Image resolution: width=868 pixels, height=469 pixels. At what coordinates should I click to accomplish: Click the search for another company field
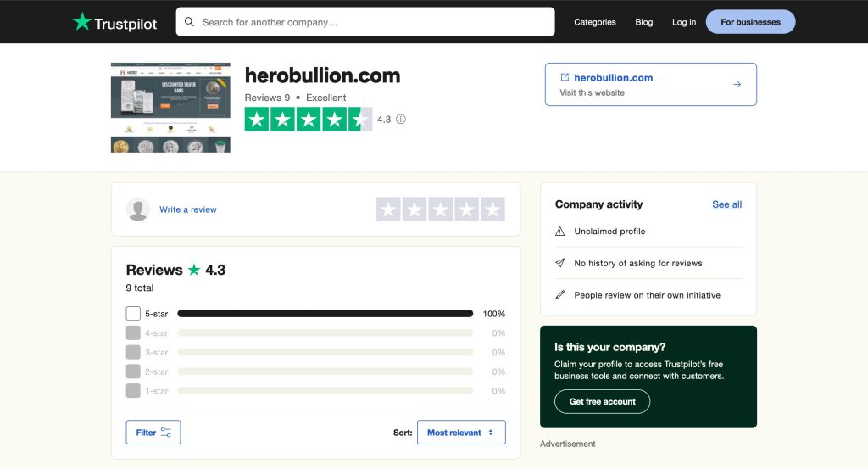point(373,22)
